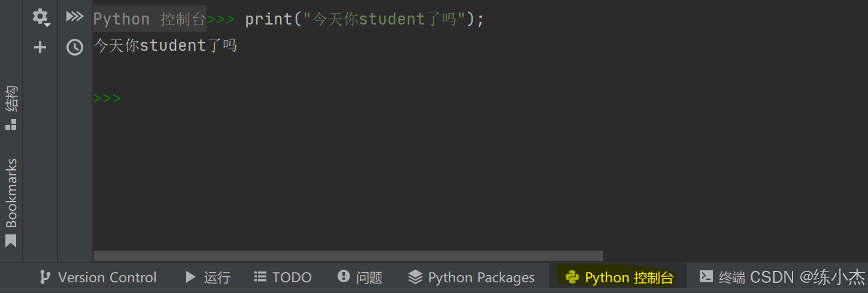Open the Python Packages tab
Image resolution: width=868 pixels, height=293 pixels.
pyautogui.click(x=471, y=277)
